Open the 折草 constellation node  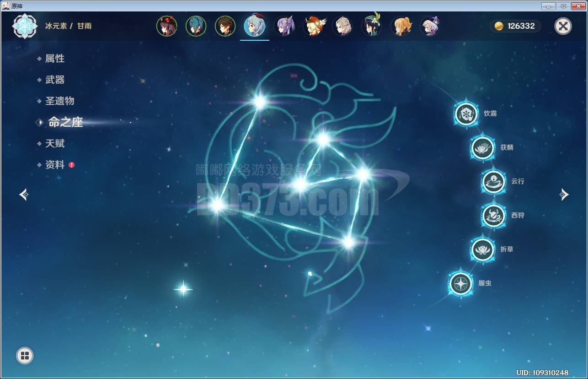pyautogui.click(x=483, y=249)
